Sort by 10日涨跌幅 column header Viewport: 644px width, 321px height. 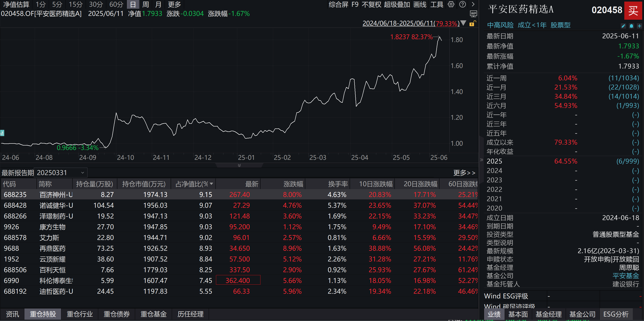coord(372,184)
